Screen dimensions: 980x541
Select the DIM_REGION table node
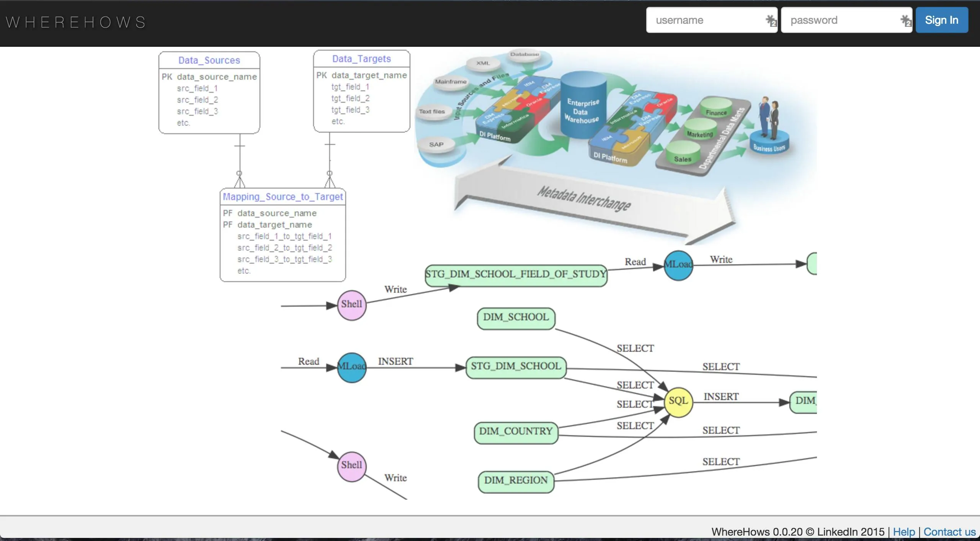click(x=516, y=481)
